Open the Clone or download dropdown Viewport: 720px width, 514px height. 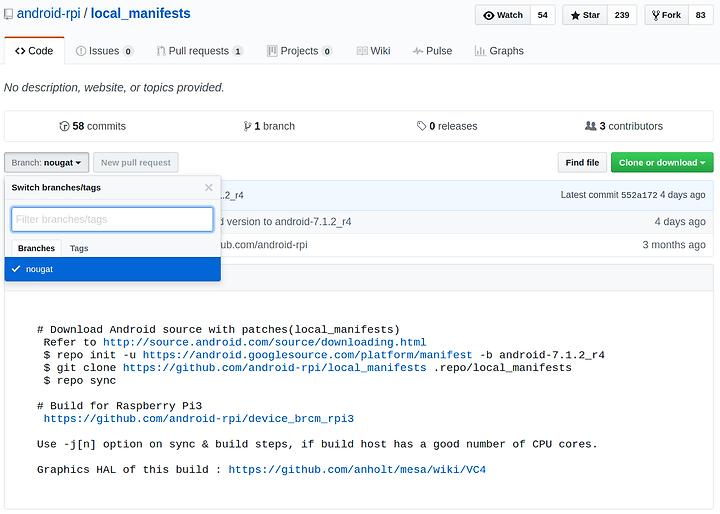(662, 163)
